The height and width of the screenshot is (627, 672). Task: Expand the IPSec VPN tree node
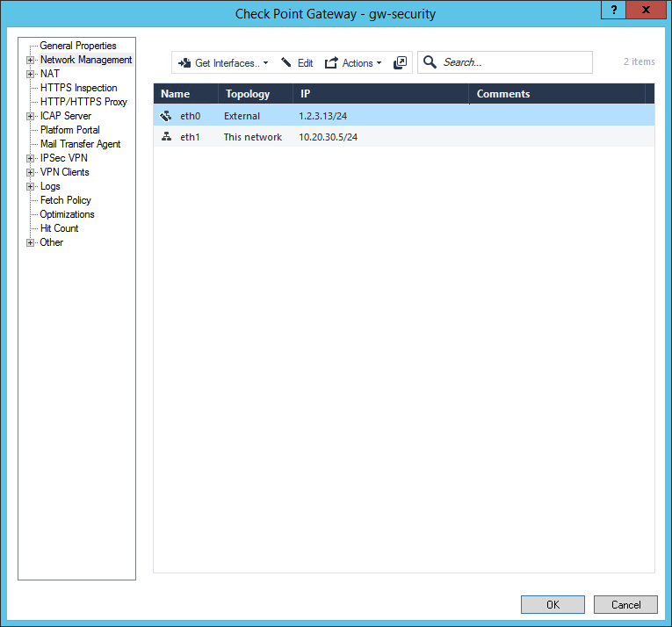pyautogui.click(x=30, y=159)
